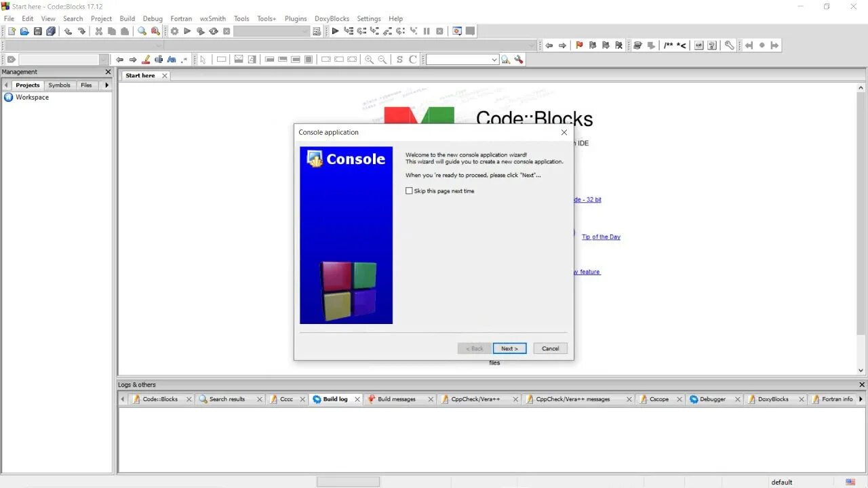
Task: Close the Start here tab
Action: (x=164, y=76)
